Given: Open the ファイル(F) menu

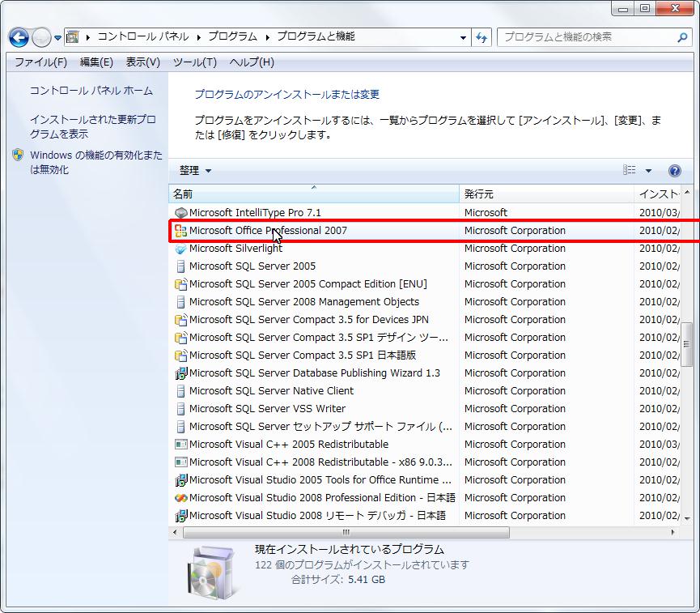Looking at the screenshot, I should pos(40,62).
